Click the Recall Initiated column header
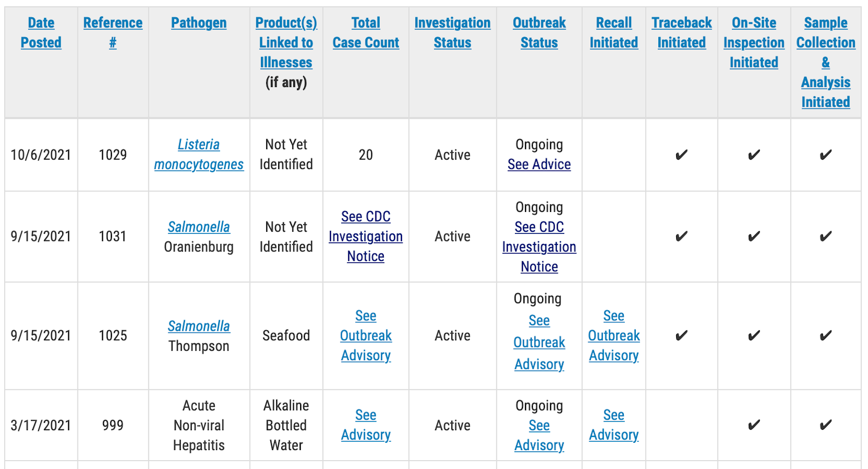The height and width of the screenshot is (469, 868). (x=614, y=32)
